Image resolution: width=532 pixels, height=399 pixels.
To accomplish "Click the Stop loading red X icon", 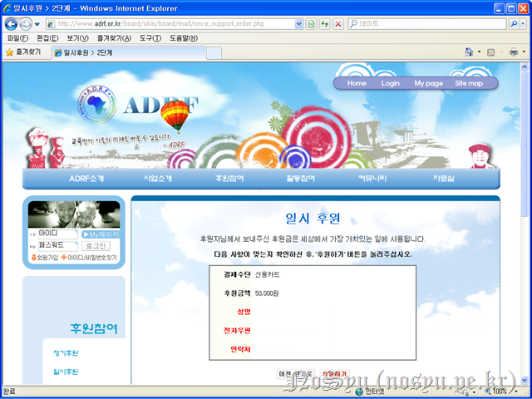I will (x=337, y=24).
